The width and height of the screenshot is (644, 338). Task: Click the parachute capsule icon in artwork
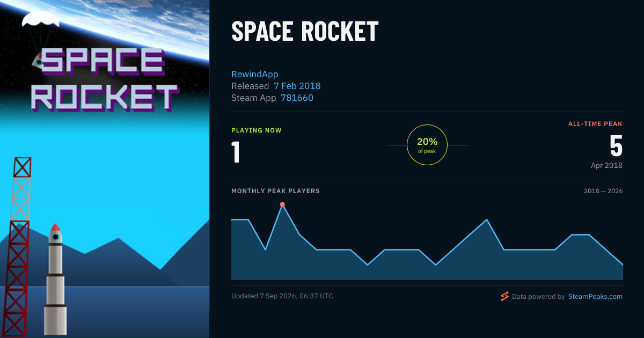tap(40, 38)
